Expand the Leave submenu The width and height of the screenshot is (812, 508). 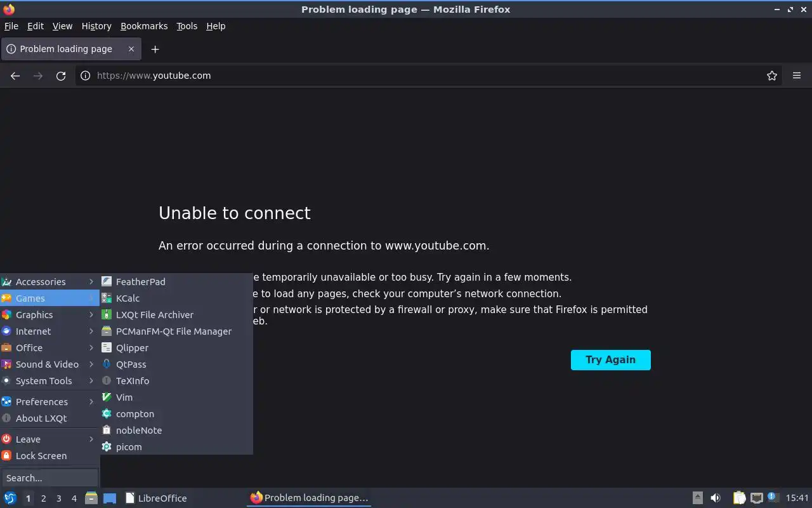[49, 439]
